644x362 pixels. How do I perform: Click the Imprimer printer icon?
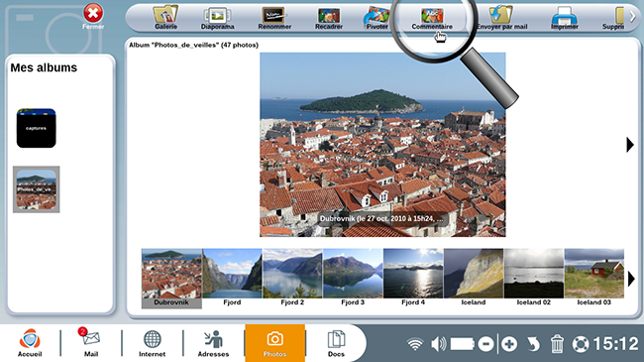coord(565,18)
